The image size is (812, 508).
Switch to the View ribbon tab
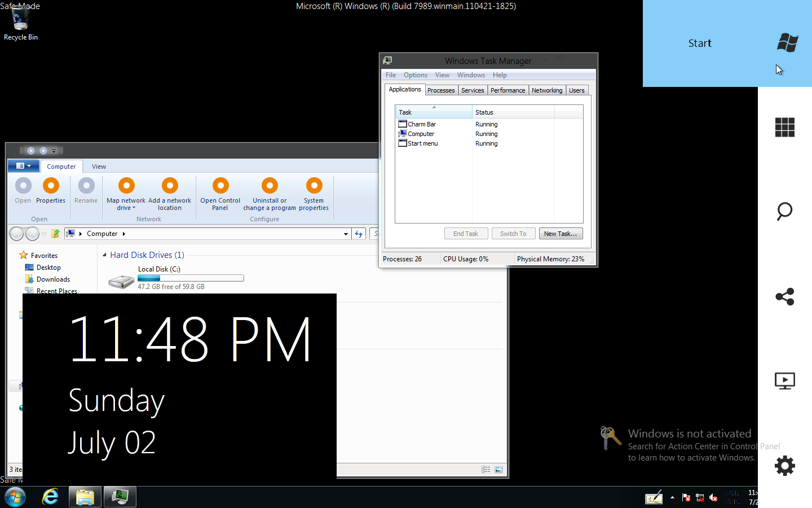(99, 167)
